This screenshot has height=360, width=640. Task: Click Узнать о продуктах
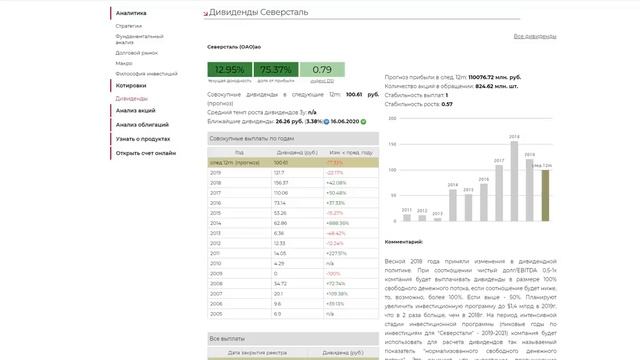[143, 139]
